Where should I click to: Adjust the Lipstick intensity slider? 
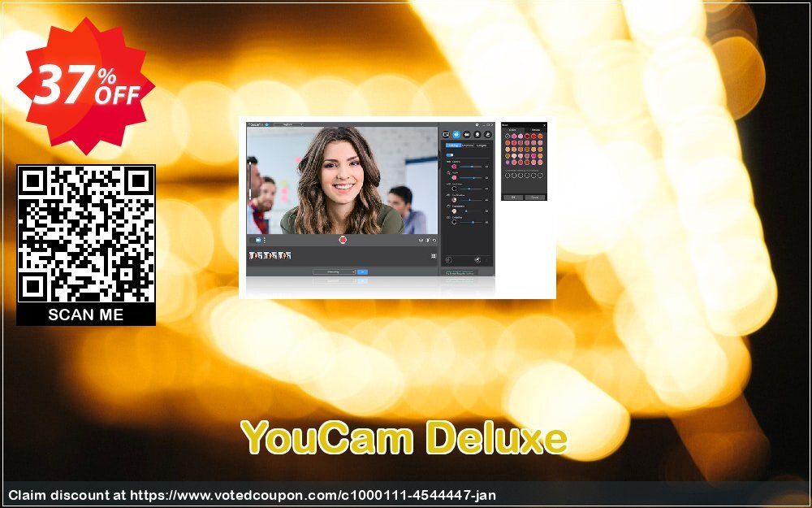click(x=471, y=167)
